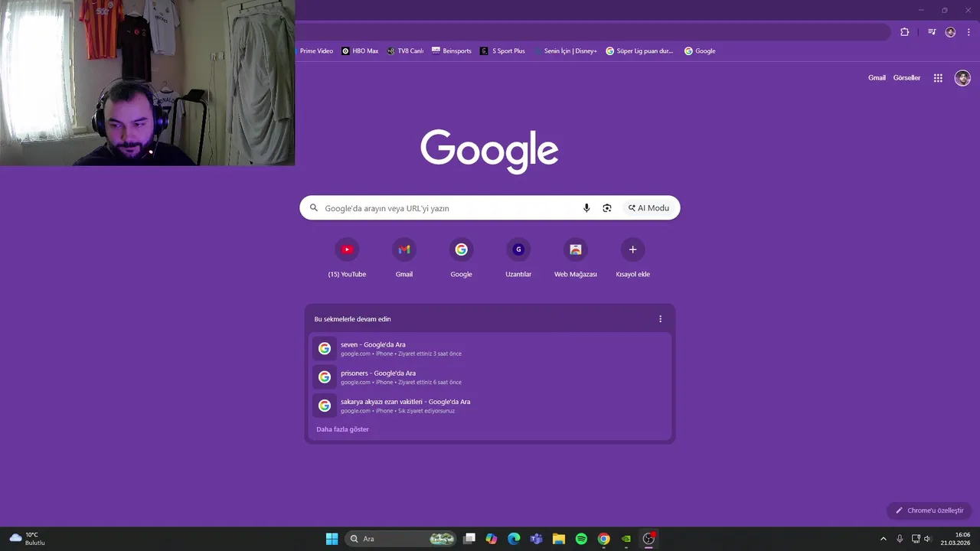Open the 'Bu sekmelerle devam edin' options menu
Image resolution: width=980 pixels, height=551 pixels.
click(660, 319)
